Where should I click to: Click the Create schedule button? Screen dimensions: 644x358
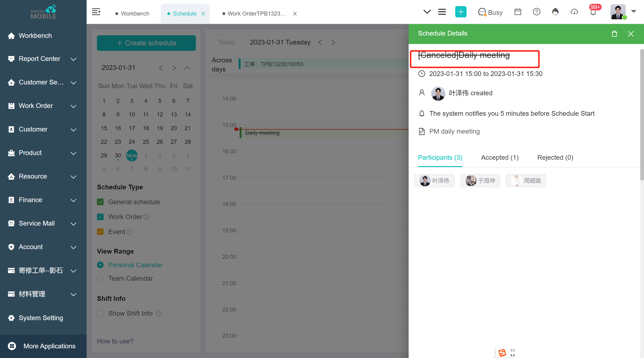click(146, 43)
